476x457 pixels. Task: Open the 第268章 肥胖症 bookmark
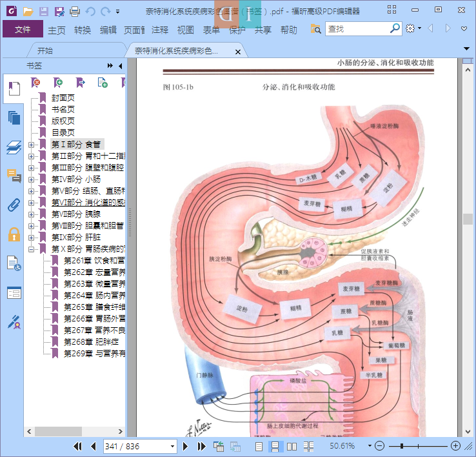tap(91, 342)
